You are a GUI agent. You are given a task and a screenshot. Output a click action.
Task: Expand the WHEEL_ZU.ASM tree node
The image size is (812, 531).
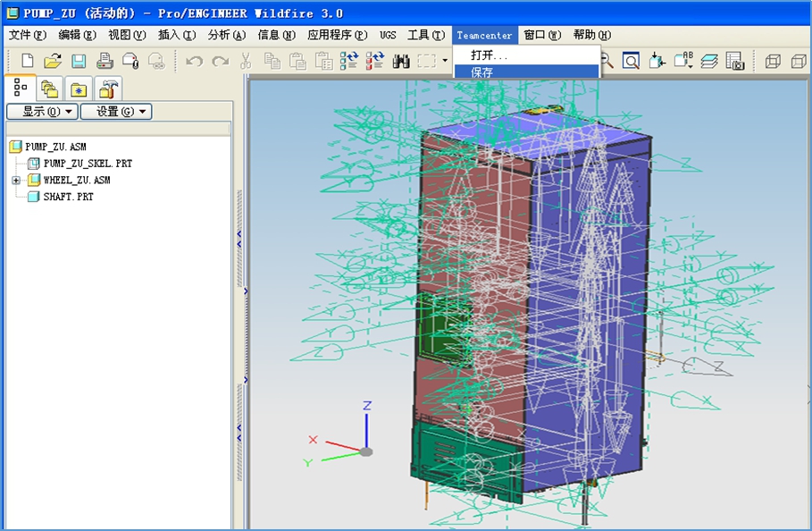16,181
